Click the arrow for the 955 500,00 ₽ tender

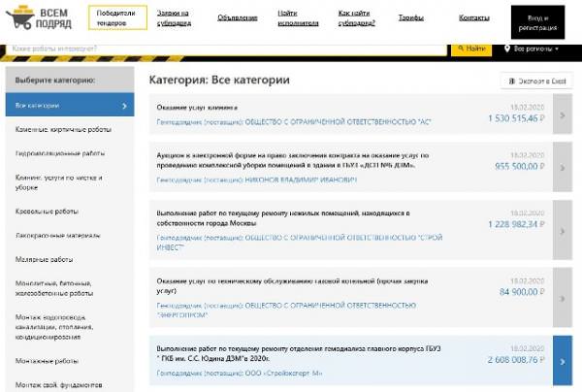pos(563,167)
